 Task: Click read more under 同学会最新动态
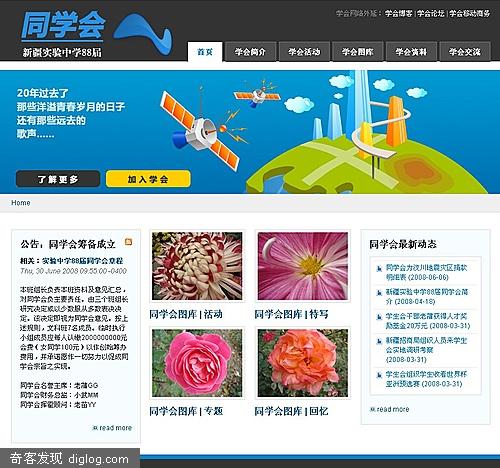tap(390, 409)
